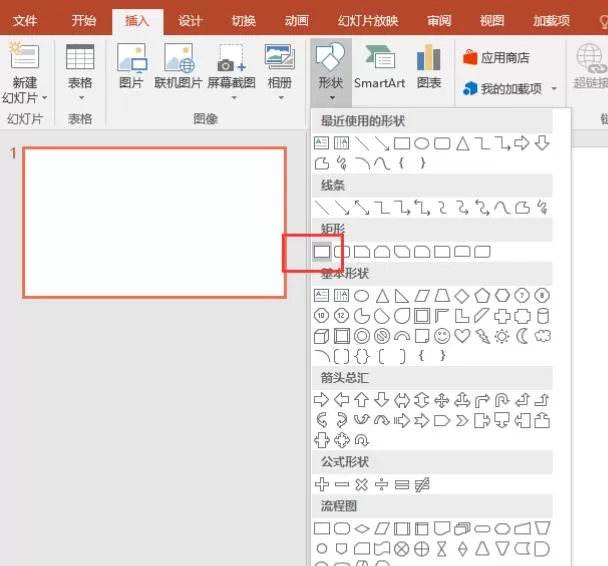Select the parallelogram in basic shapes
This screenshot has width=608, height=566.
[x=422, y=296]
